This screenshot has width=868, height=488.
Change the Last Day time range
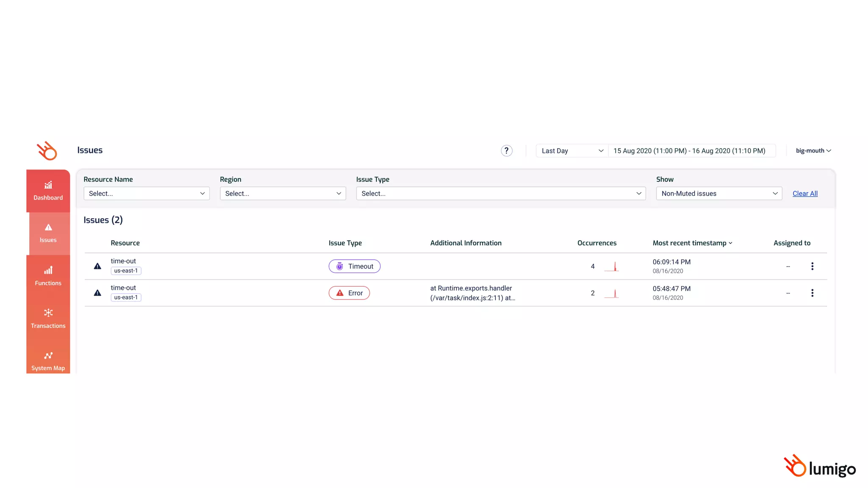point(572,151)
